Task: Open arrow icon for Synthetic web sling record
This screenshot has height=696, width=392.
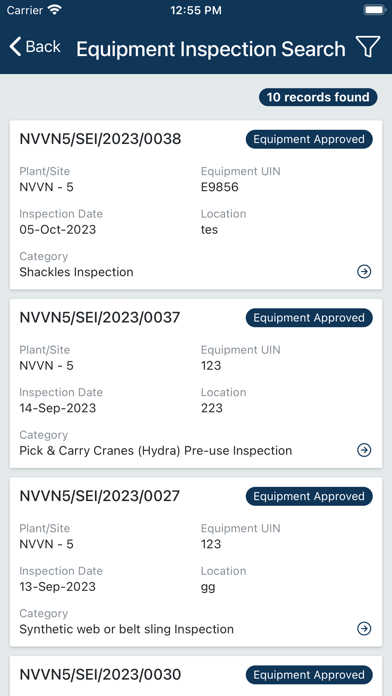Action: 364,629
